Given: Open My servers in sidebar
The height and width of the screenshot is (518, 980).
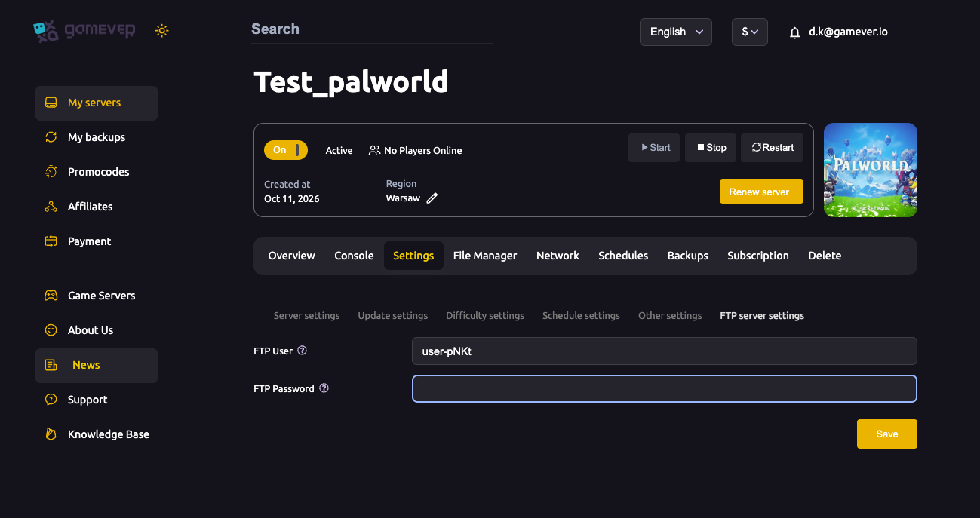Looking at the screenshot, I should coord(97,103).
